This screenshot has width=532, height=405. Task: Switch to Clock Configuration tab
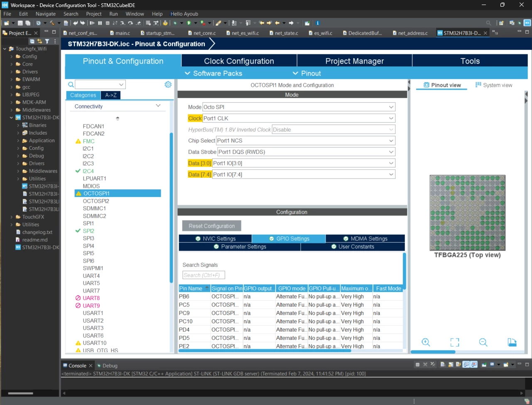pos(239,61)
